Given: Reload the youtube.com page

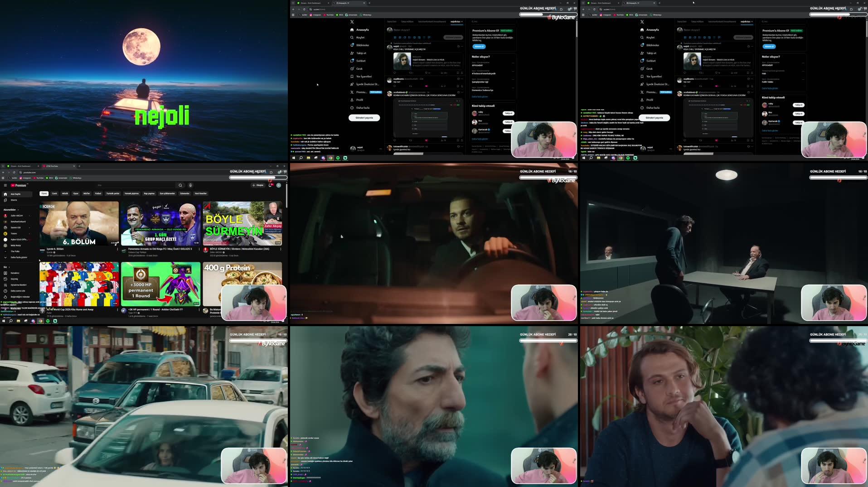Looking at the screenshot, I should pyautogui.click(x=14, y=173).
